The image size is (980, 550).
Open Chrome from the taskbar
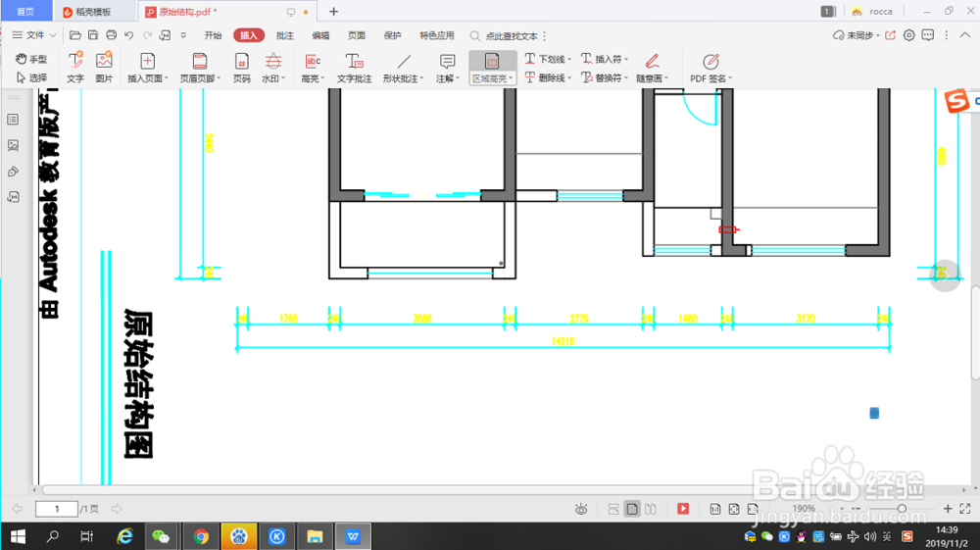coord(201,536)
